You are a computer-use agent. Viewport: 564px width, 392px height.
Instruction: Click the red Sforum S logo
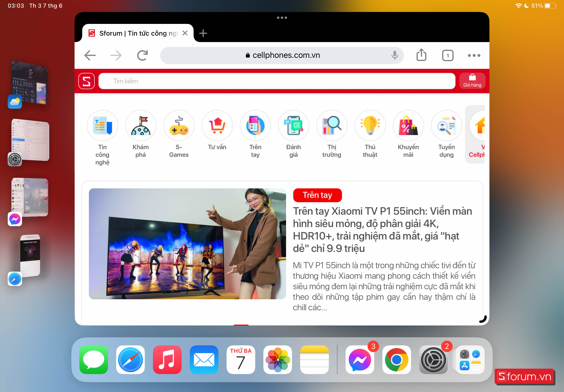coord(87,81)
